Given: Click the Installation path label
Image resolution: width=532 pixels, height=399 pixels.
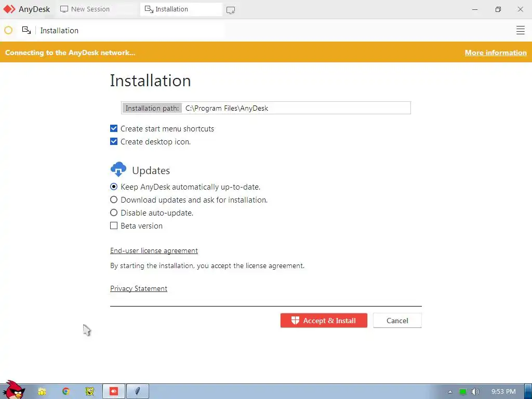Looking at the screenshot, I should point(152,108).
